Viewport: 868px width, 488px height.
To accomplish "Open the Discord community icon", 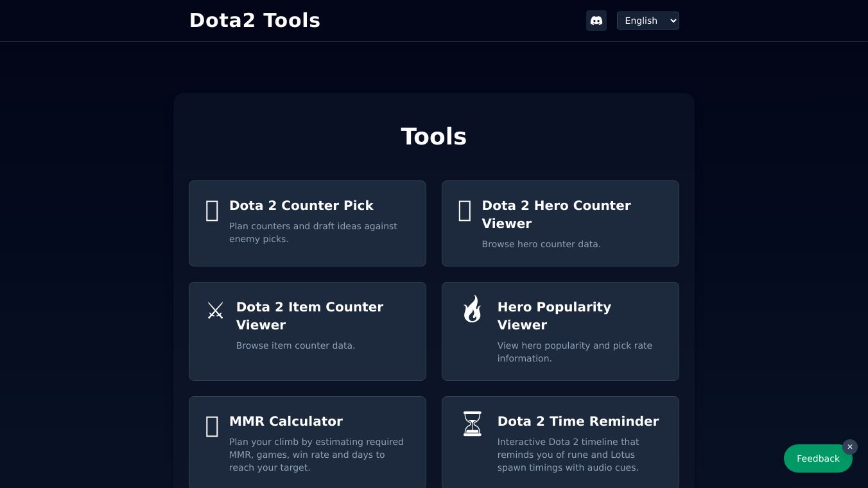I will point(596,21).
